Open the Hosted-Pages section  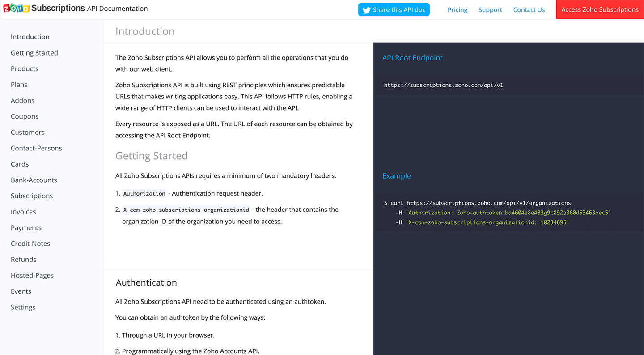[32, 275]
